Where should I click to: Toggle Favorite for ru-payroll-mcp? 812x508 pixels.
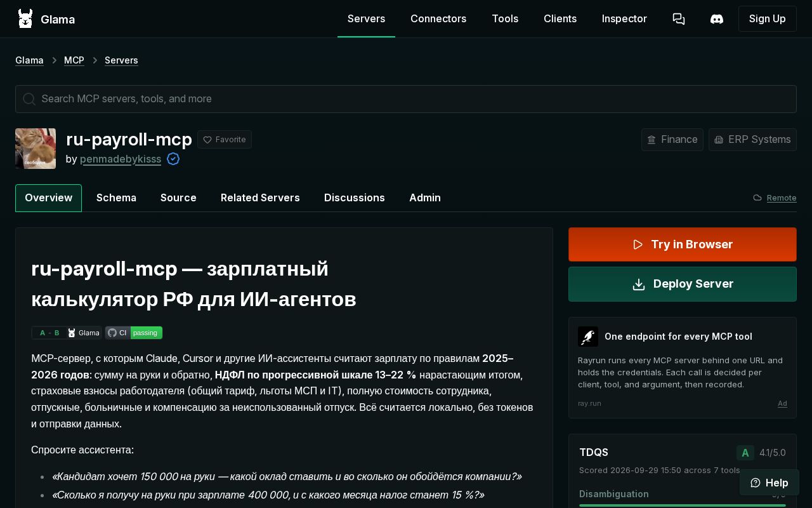225,140
